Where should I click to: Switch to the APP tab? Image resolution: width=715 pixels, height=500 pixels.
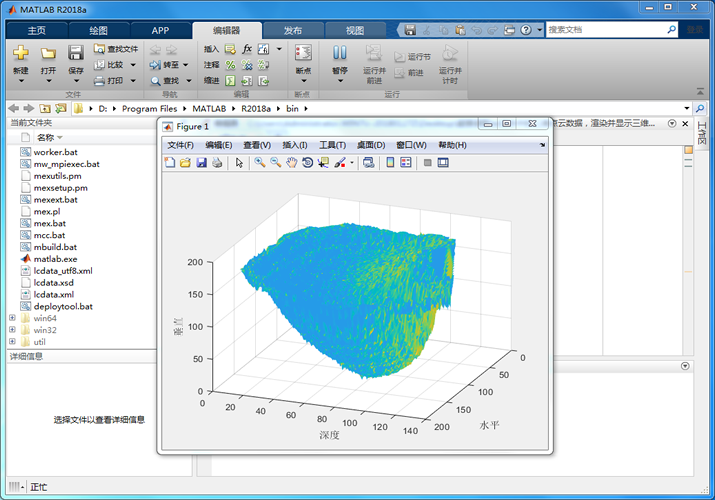point(160,31)
